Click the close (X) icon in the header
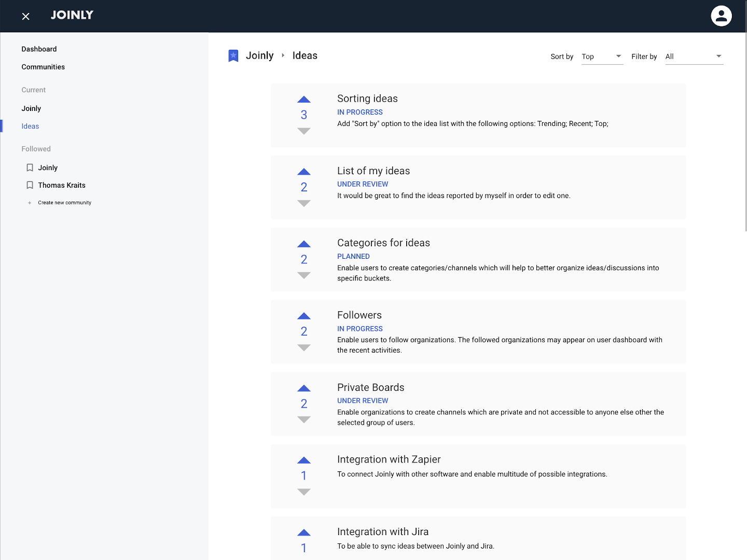This screenshot has width=747, height=560. [x=25, y=16]
